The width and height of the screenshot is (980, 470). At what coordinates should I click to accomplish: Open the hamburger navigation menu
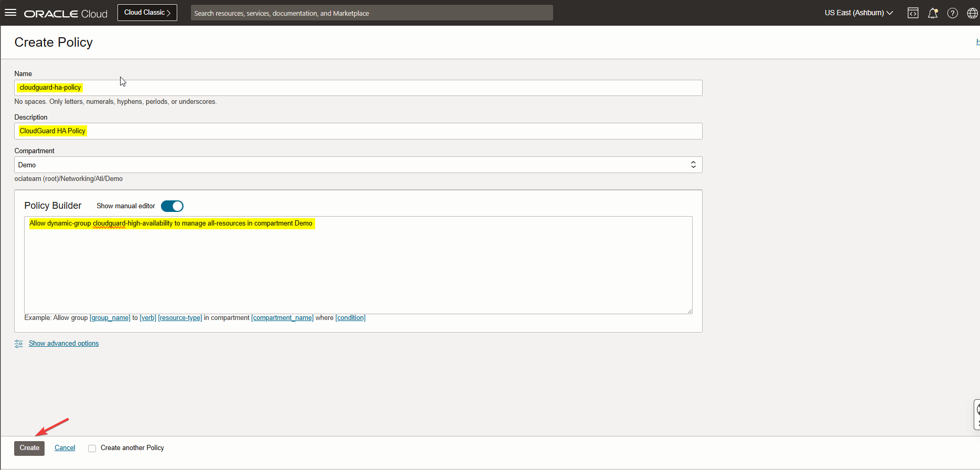(10, 13)
